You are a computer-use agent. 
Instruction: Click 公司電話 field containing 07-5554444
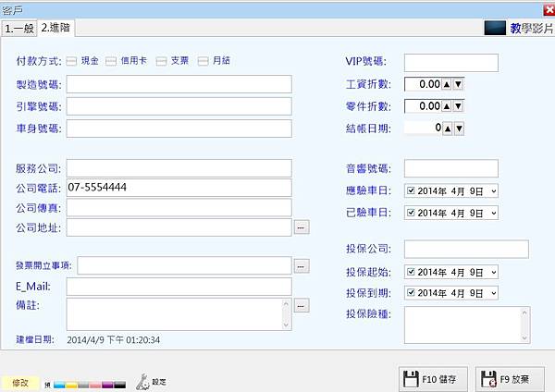[179, 188]
